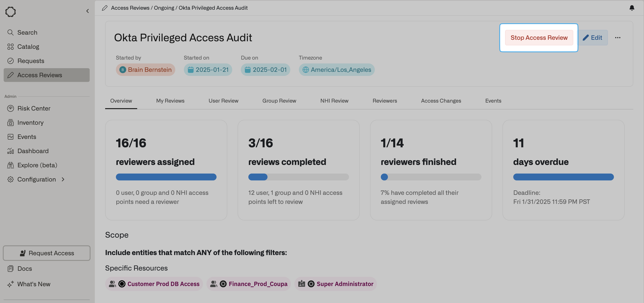
Task: Go to Catalog in the sidebar
Action: (x=28, y=47)
